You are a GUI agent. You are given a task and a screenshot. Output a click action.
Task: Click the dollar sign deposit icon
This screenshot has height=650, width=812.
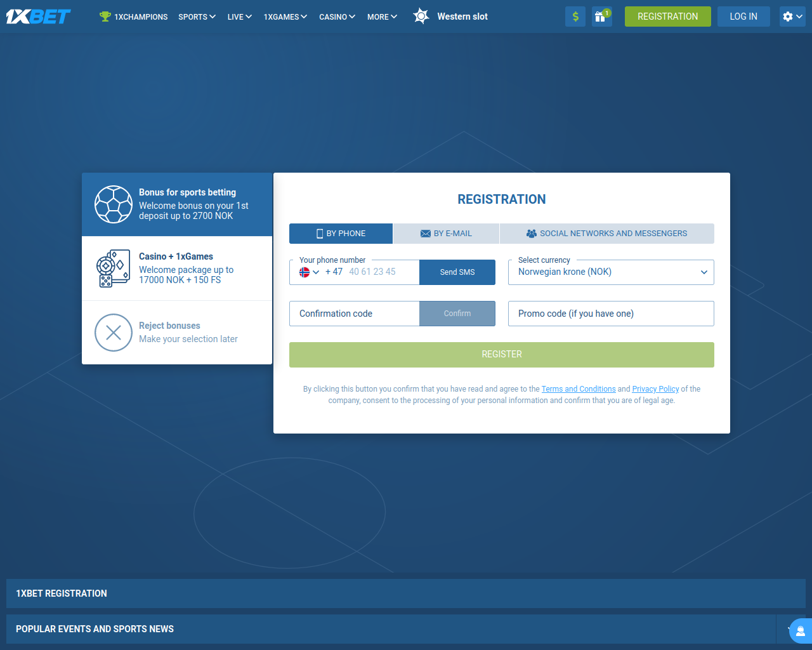coord(575,17)
